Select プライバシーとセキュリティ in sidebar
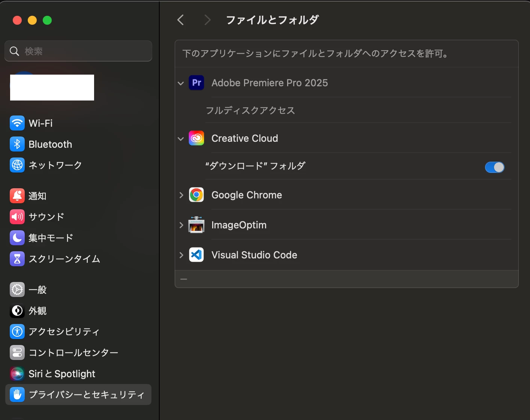The width and height of the screenshot is (530, 420). (78, 394)
